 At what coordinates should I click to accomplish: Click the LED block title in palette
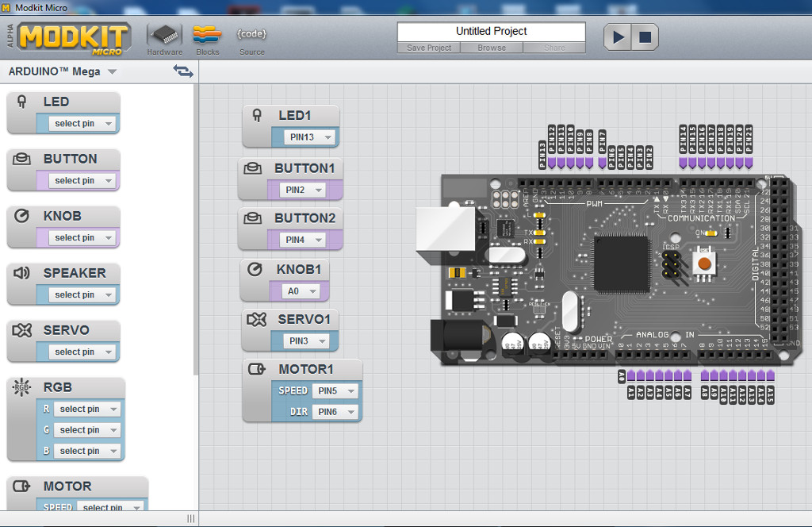tap(56, 102)
